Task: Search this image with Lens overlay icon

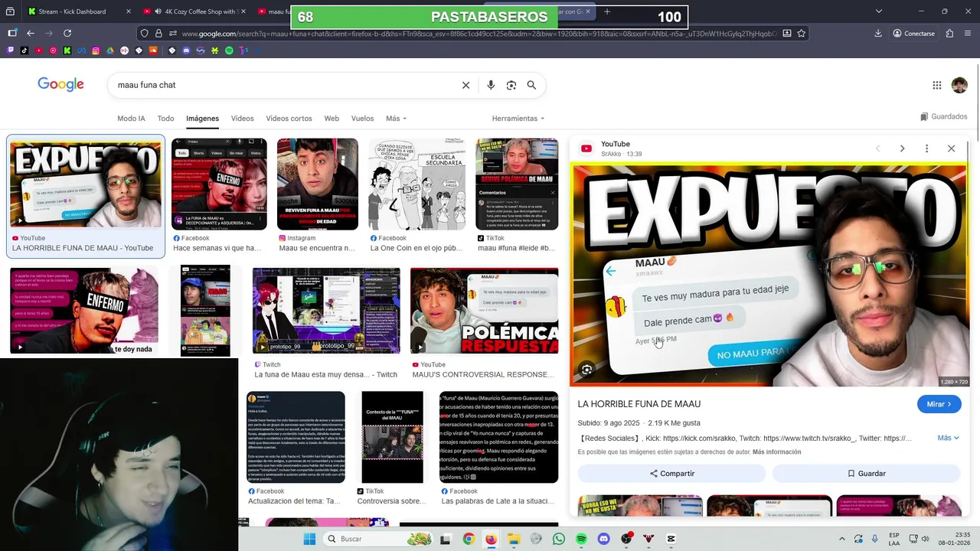Action: (x=587, y=370)
